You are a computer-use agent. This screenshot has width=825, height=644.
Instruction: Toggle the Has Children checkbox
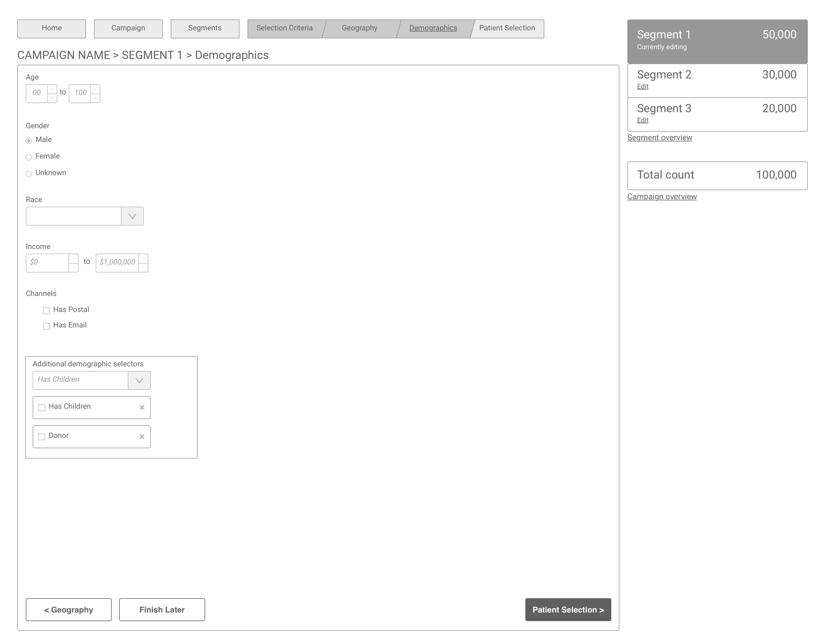coord(42,406)
